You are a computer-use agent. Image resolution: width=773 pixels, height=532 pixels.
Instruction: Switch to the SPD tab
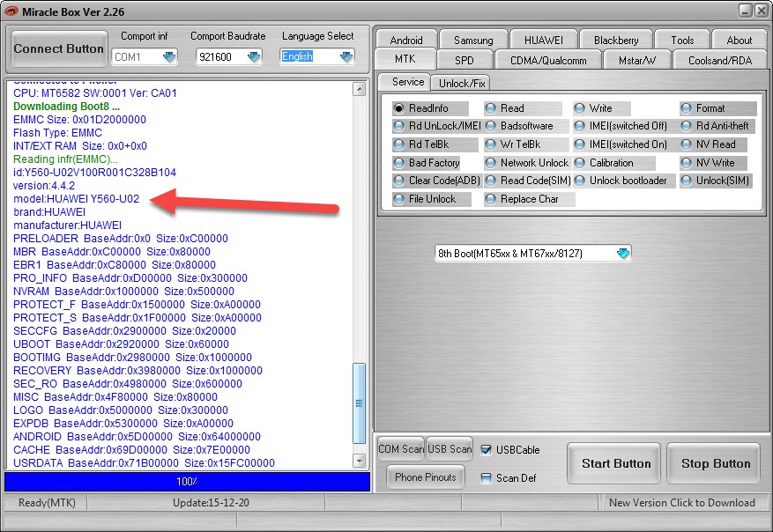click(x=464, y=60)
